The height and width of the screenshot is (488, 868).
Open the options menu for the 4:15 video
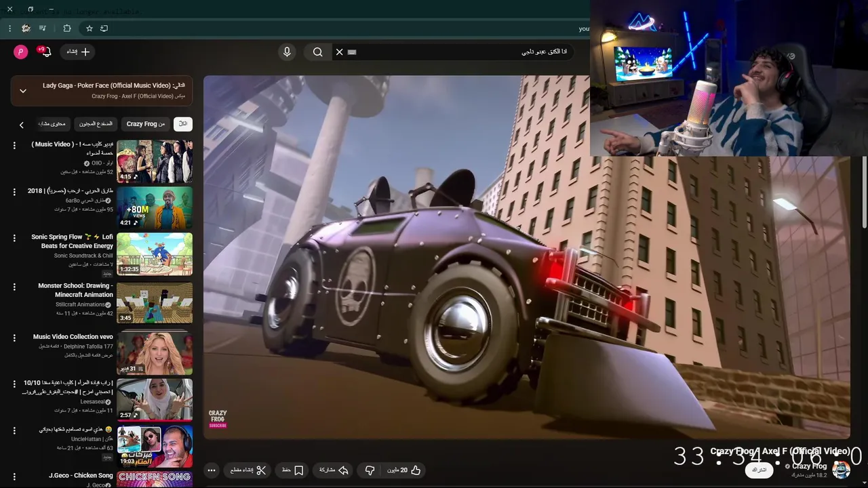14,146
